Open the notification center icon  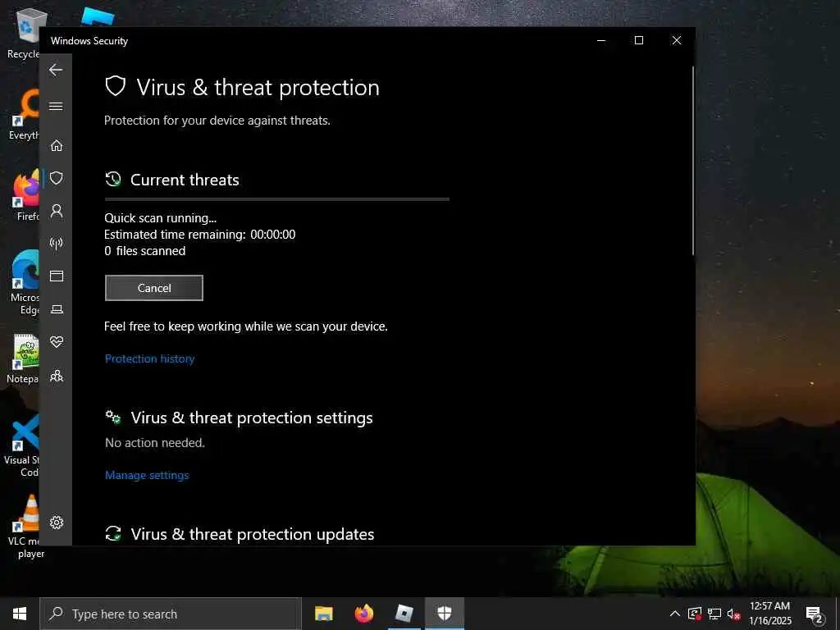[x=815, y=614]
